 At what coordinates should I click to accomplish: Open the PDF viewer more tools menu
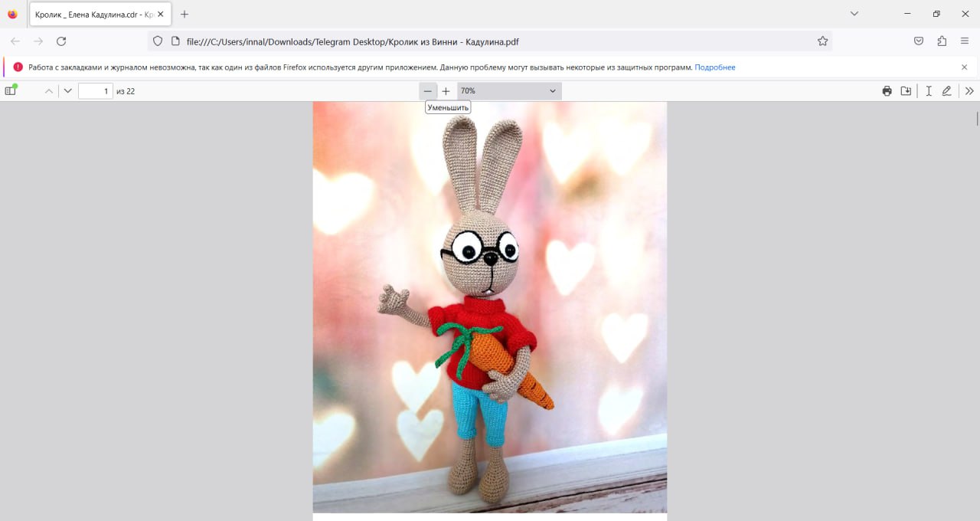pos(969,91)
